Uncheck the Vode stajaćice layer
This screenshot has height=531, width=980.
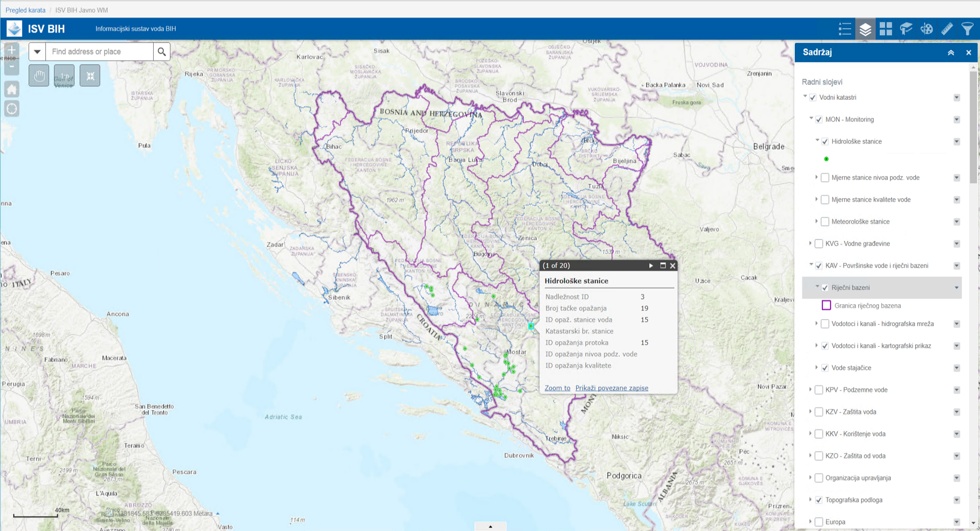(825, 368)
